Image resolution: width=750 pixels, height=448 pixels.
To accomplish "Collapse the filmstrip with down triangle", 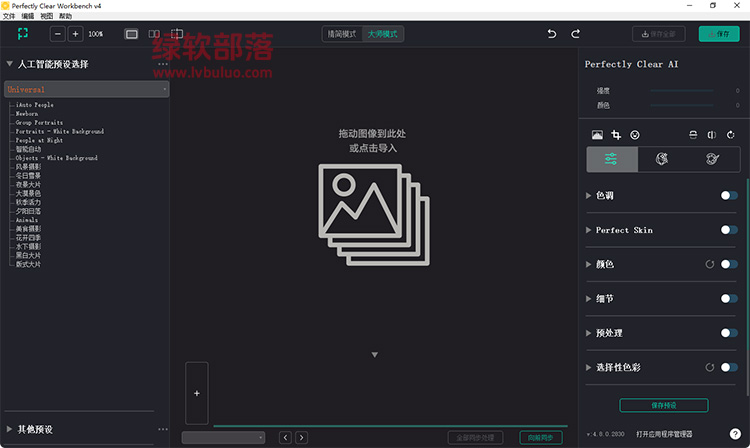I will (x=375, y=355).
